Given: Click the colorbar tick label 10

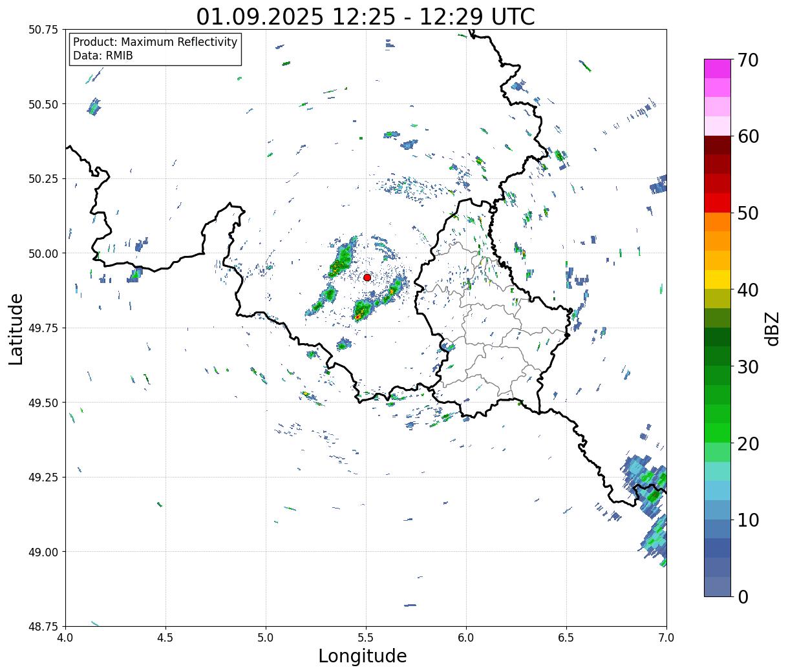Looking at the screenshot, I should [748, 520].
